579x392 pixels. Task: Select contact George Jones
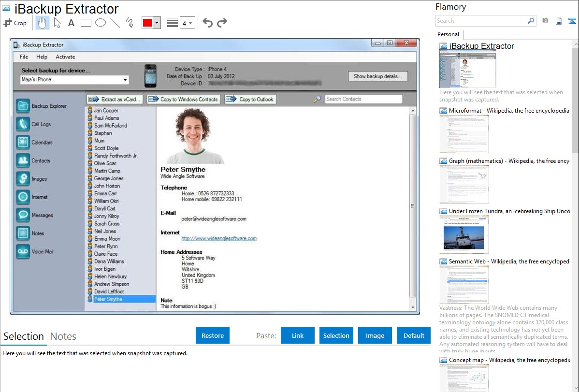pyautogui.click(x=109, y=178)
